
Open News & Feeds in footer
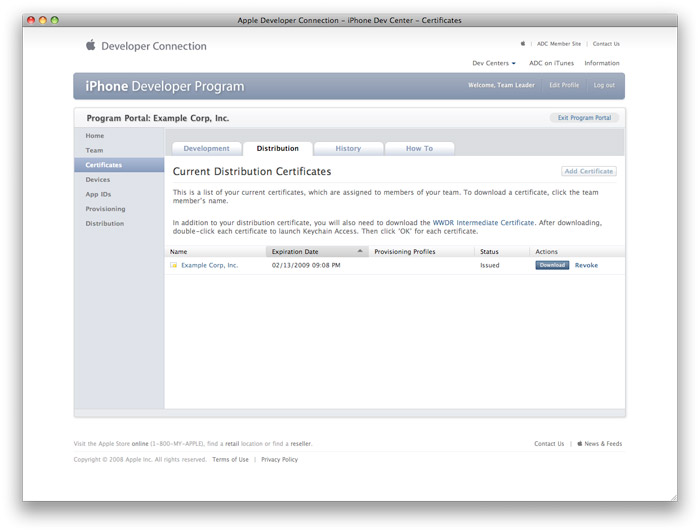point(603,444)
